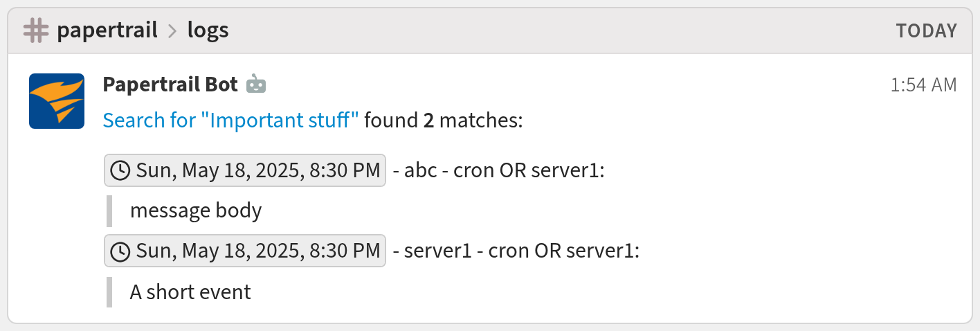Screen dimensions: 980x331
Task: Click the second Sun, May 18 timestamp pill
Action: click(x=245, y=251)
